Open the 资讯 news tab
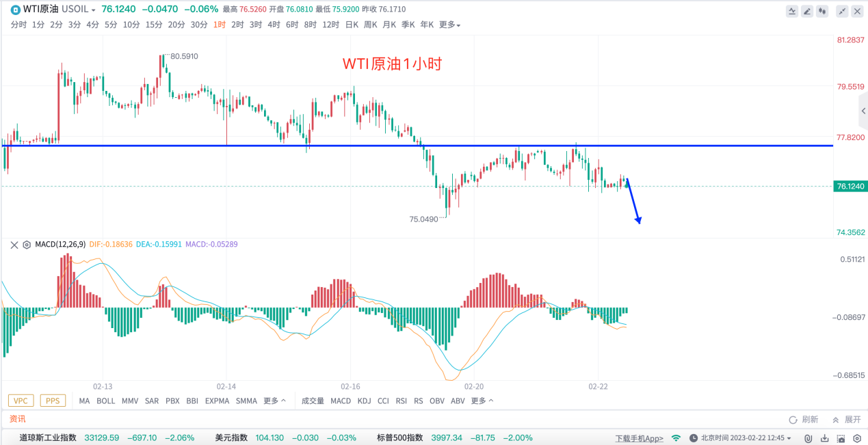Image resolution: width=868 pixels, height=445 pixels. click(x=17, y=419)
